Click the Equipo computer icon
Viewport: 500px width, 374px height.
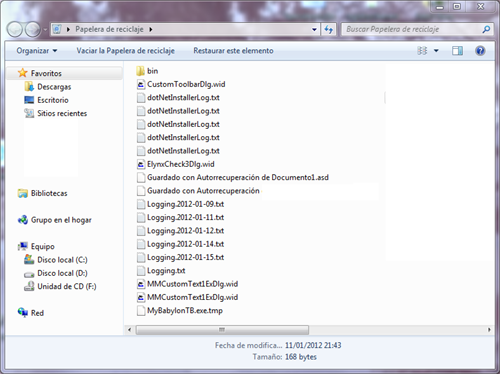[x=23, y=247]
